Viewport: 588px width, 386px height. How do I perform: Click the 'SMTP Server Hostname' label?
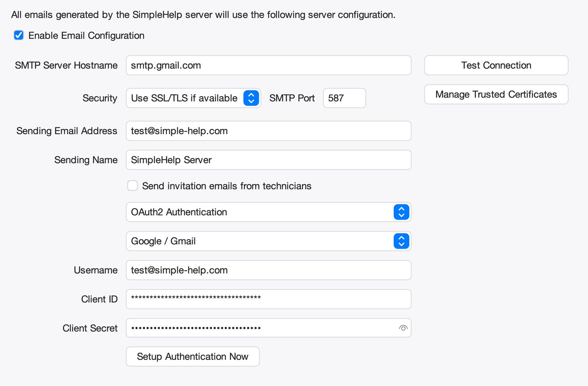[x=66, y=65]
